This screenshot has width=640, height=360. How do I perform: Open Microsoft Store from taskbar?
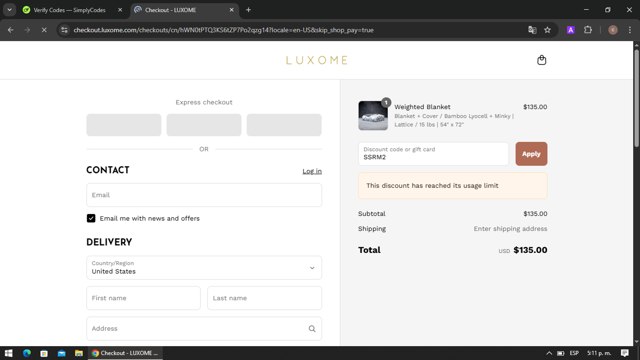coord(44,353)
